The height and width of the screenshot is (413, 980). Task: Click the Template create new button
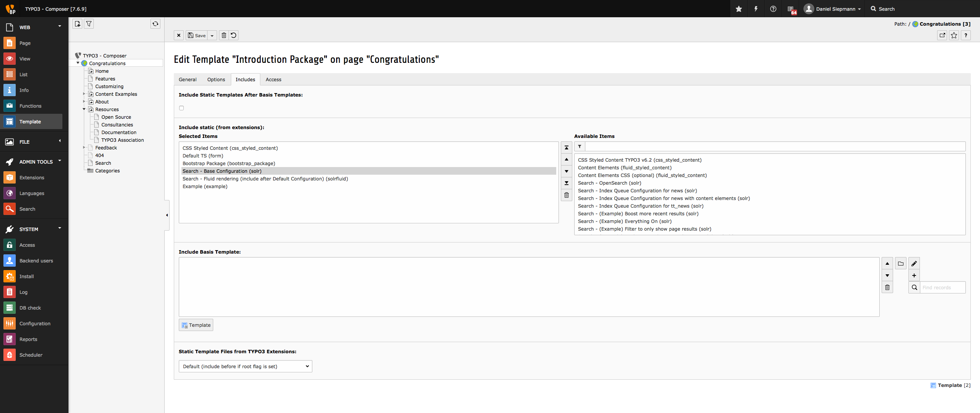click(196, 325)
